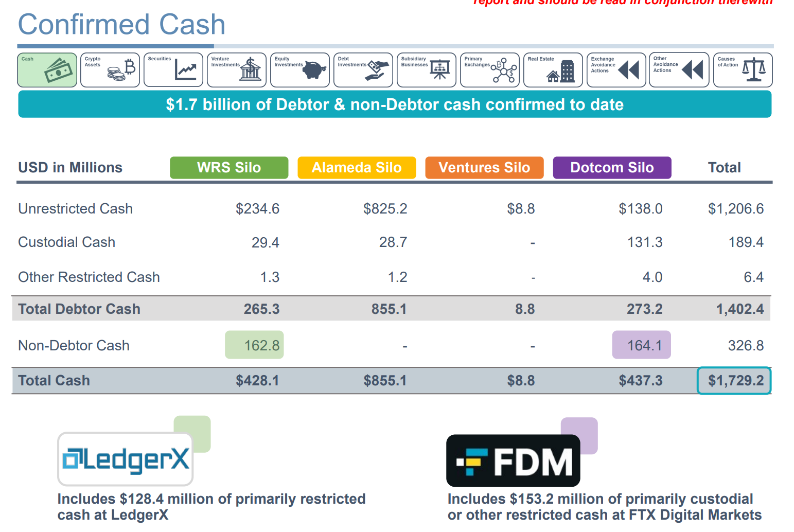Screen dimensions: 794x532
Task: Click the Securities chart icon
Action: click(x=173, y=69)
